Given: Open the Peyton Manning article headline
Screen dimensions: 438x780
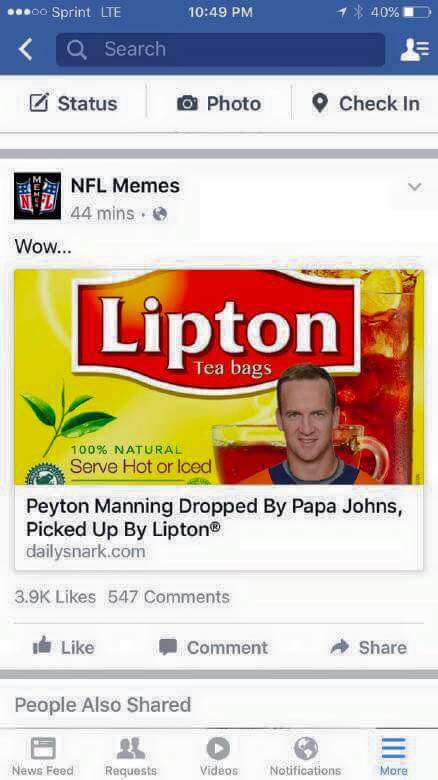Looking at the screenshot, I should pos(214,518).
